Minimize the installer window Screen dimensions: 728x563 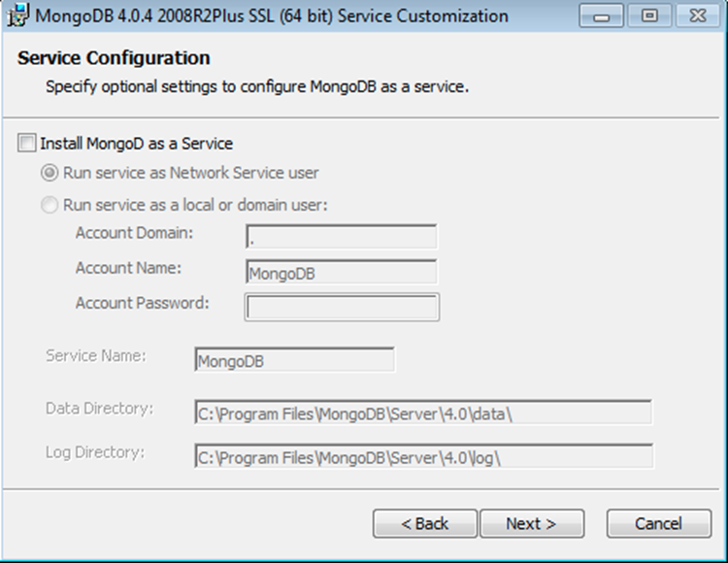(601, 17)
